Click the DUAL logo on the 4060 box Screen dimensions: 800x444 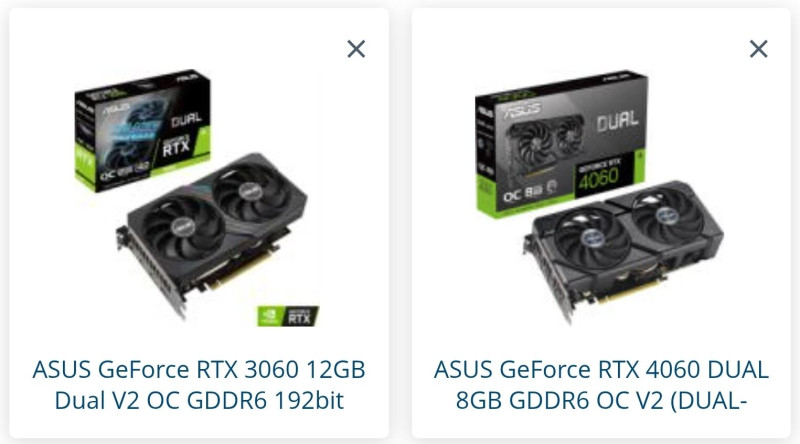617,121
